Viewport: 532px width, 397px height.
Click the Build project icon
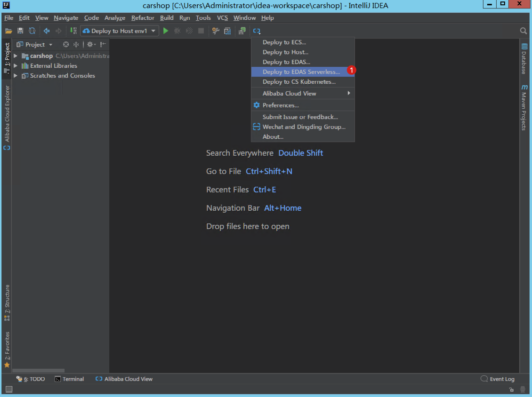[73, 31]
